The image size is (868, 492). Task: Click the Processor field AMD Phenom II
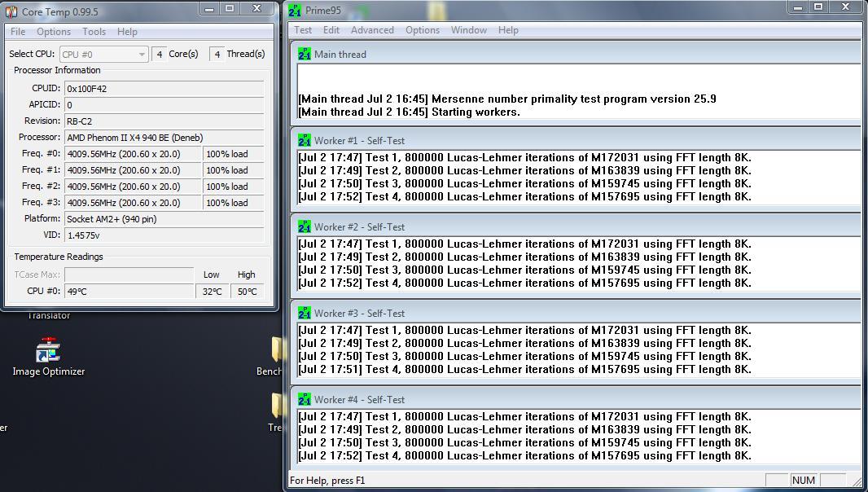[x=164, y=138]
